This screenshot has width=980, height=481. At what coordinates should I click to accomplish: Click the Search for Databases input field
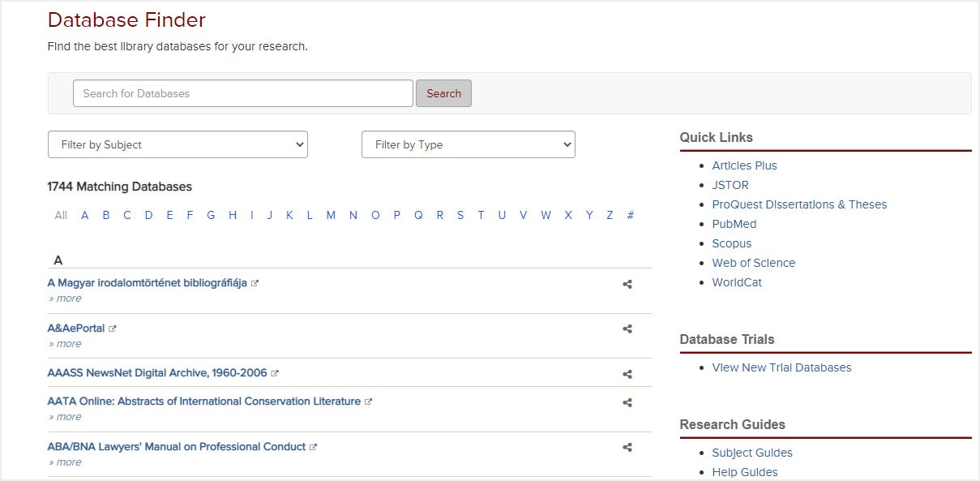pyautogui.click(x=242, y=93)
